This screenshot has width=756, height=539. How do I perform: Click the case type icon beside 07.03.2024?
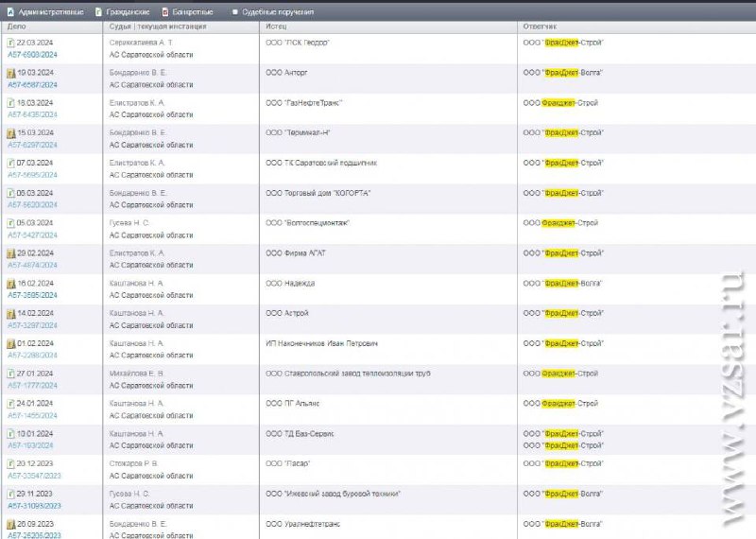(10, 163)
